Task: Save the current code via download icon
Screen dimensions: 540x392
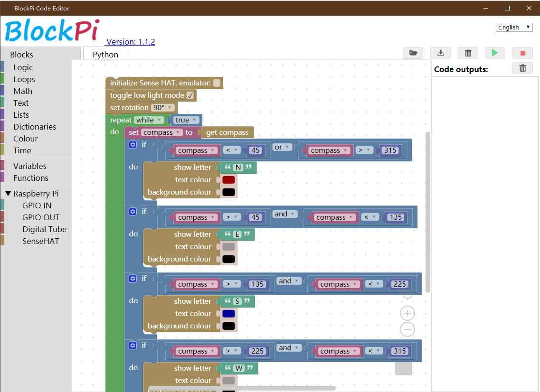Action: click(x=440, y=53)
